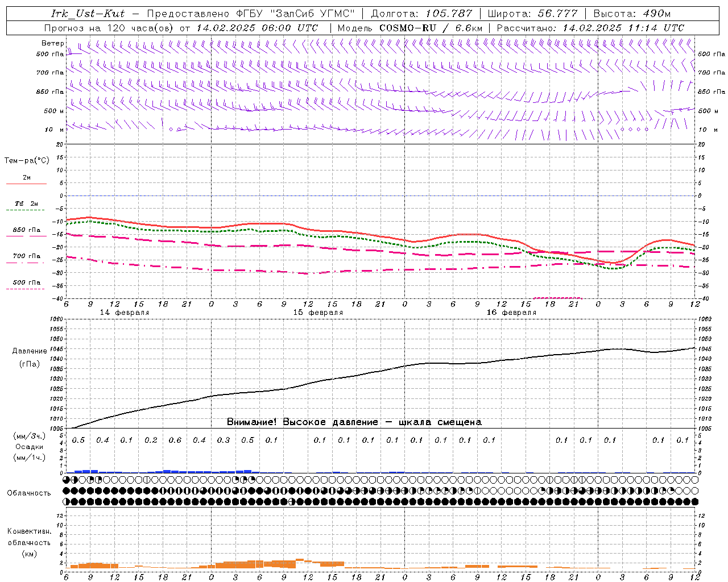This screenshot has width=728, height=582.
Task: Click the date label 14 февраля
Action: click(x=125, y=313)
